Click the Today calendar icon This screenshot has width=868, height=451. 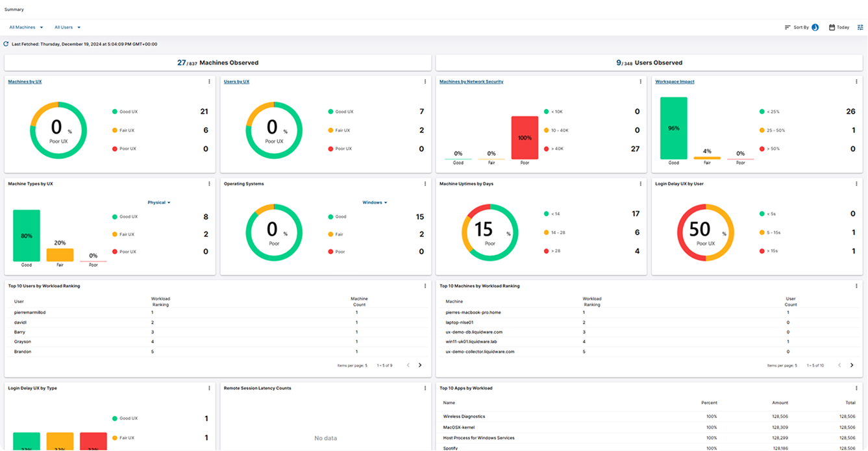(832, 27)
